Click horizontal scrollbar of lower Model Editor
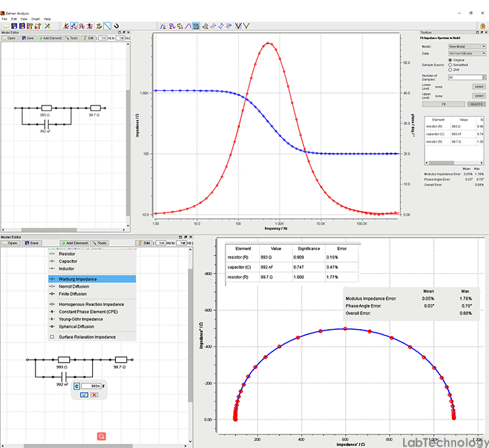 (78, 446)
